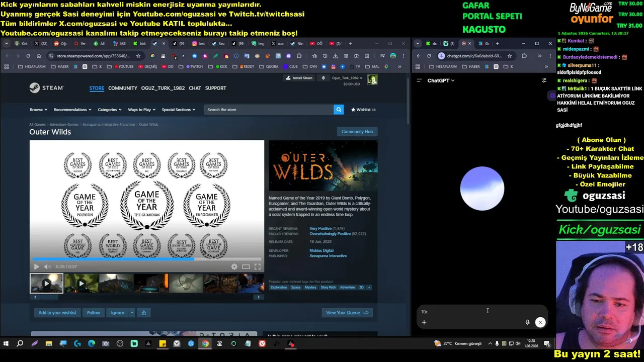Screen dimensions: 644x362
Task: Open Windows taskbar search
Action: click(20, 344)
